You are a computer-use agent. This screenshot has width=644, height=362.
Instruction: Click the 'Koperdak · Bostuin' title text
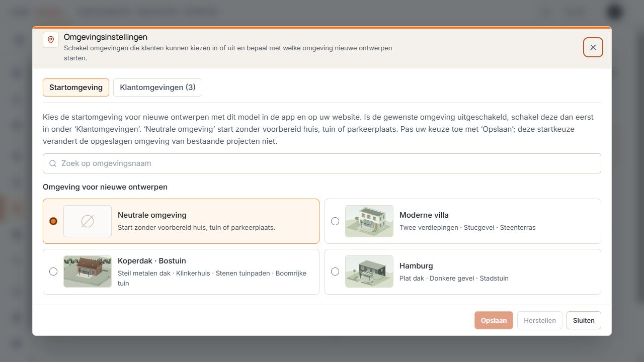pyautogui.click(x=152, y=261)
